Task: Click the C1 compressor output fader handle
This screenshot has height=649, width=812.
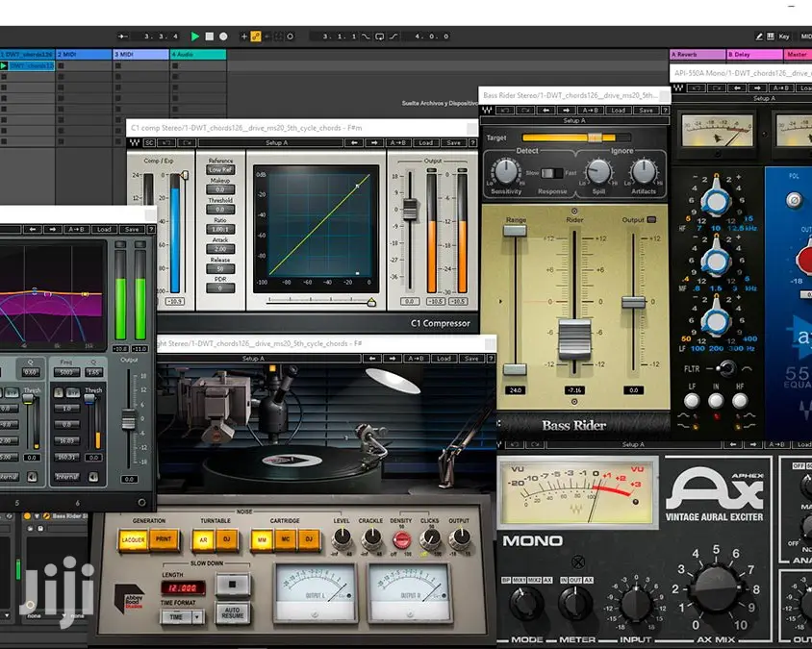Action: (x=410, y=209)
